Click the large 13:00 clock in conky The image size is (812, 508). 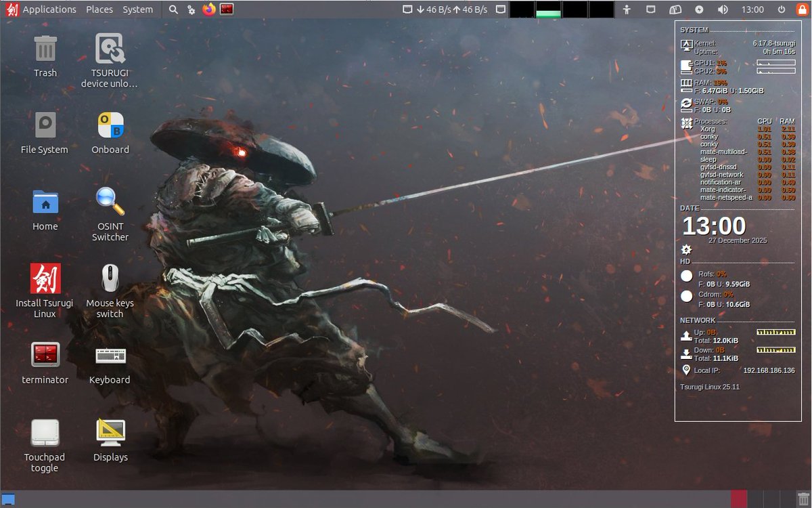pos(714,226)
